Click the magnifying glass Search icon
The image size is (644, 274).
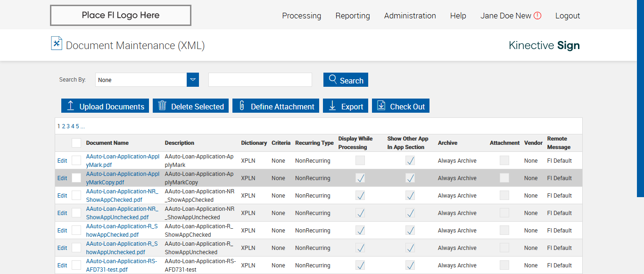click(333, 79)
